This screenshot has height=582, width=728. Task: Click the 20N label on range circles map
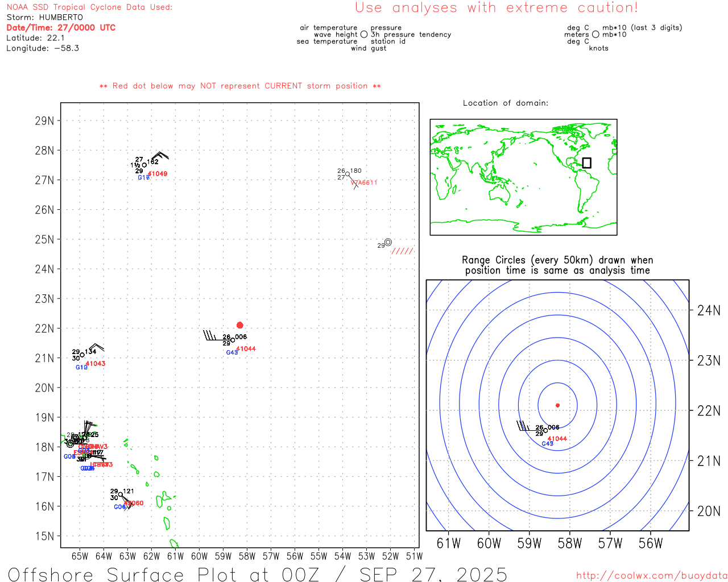coord(709,511)
